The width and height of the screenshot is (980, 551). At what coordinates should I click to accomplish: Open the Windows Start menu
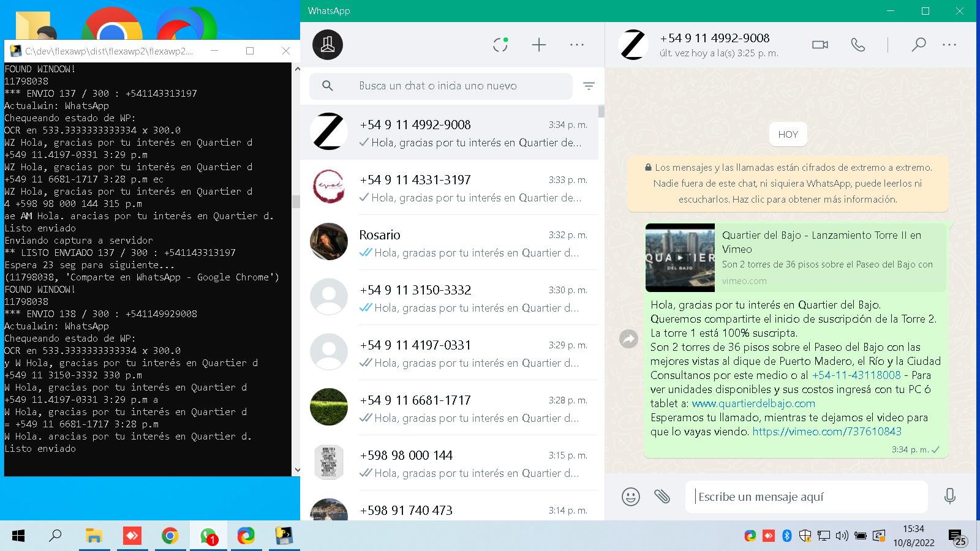tap(18, 536)
